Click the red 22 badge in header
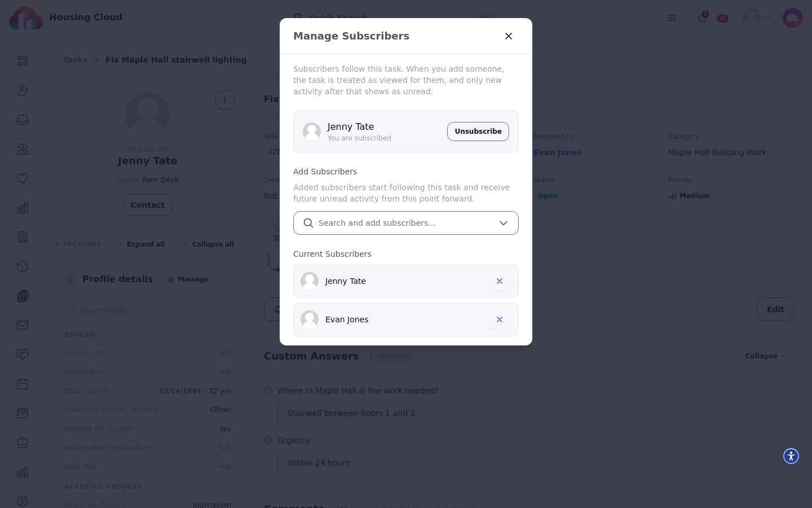 (x=722, y=19)
